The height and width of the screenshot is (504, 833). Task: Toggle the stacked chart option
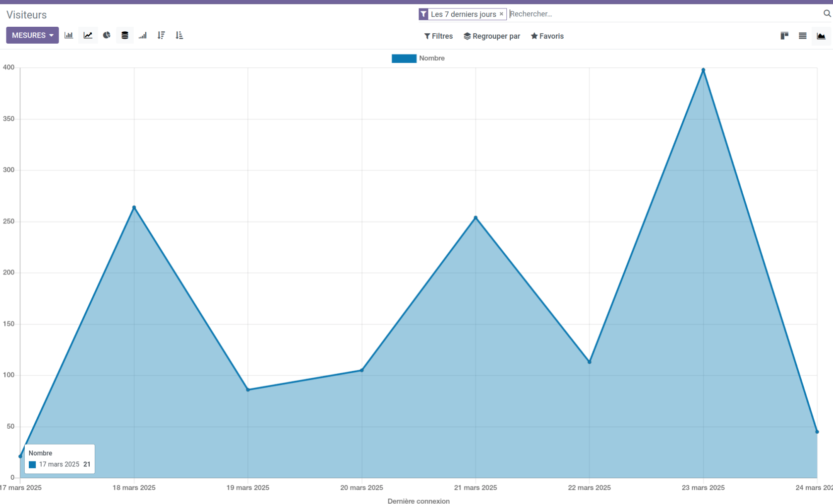[x=125, y=35]
